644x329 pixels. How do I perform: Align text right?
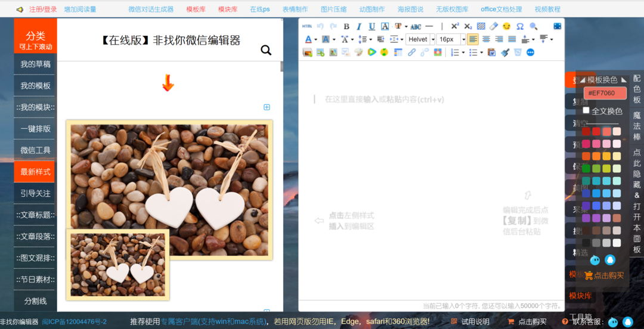pos(499,39)
